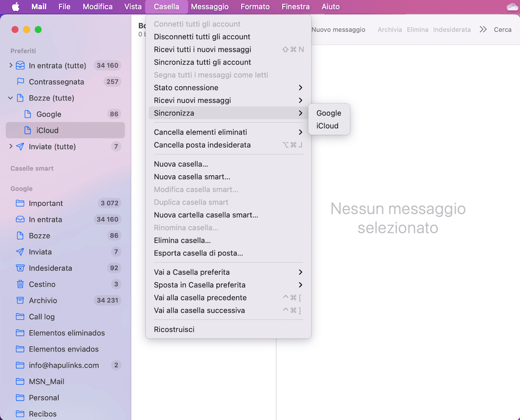This screenshot has height=420, width=520.
Task: Click the Nuovo messaggio toolbar button
Action: 338,30
